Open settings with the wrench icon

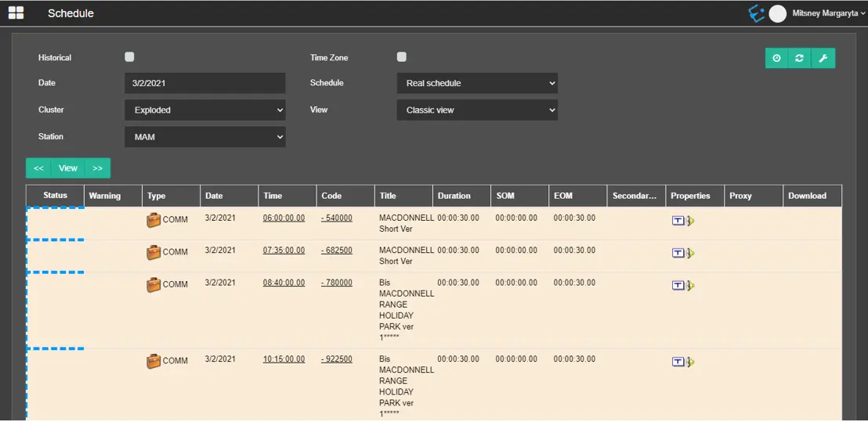coord(823,59)
